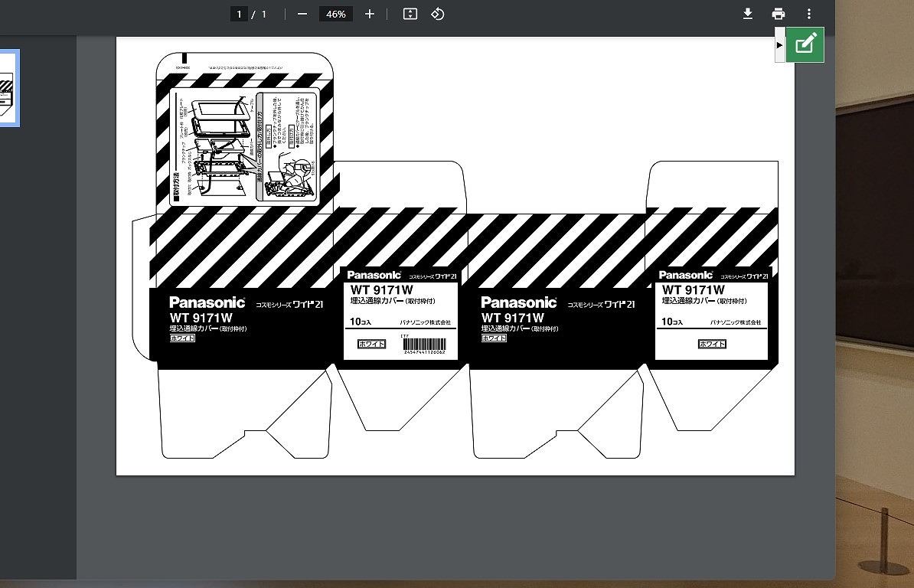Rotate the document with the rotate icon
914x588 pixels.
click(x=438, y=14)
